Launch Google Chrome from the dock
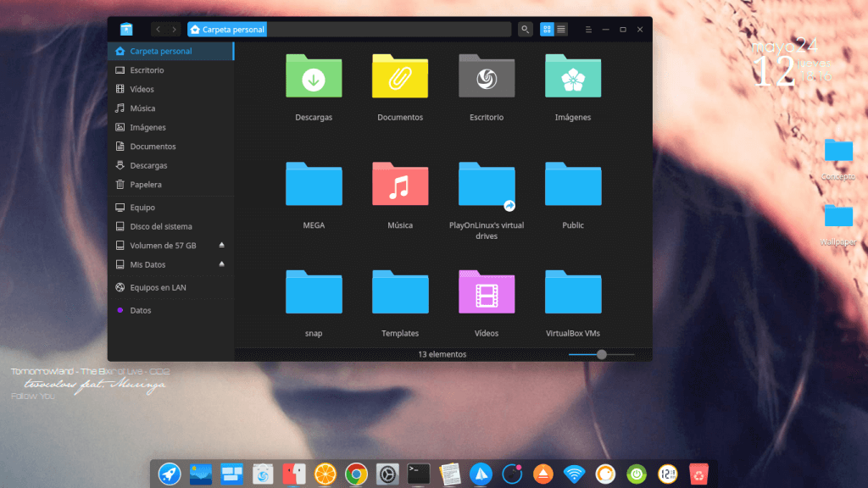The image size is (868, 488). pyautogui.click(x=356, y=474)
